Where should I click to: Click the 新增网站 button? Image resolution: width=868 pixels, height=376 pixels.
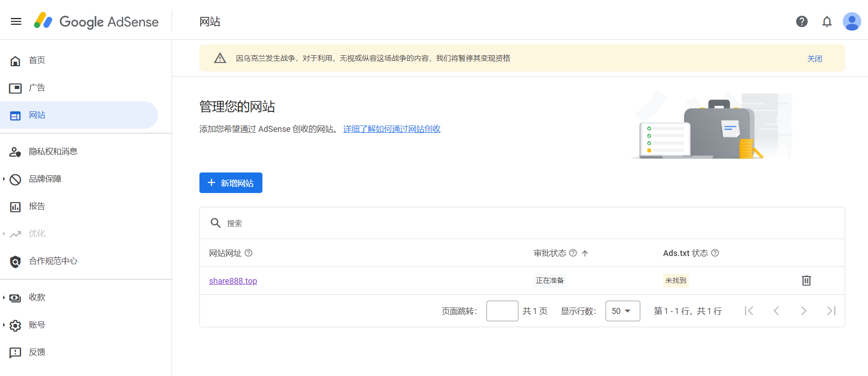click(x=231, y=183)
